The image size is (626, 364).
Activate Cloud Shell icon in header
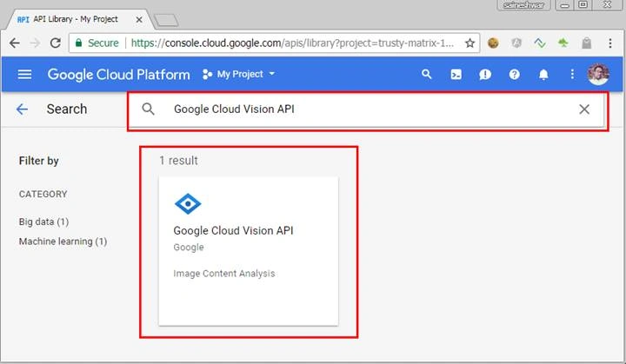(456, 75)
